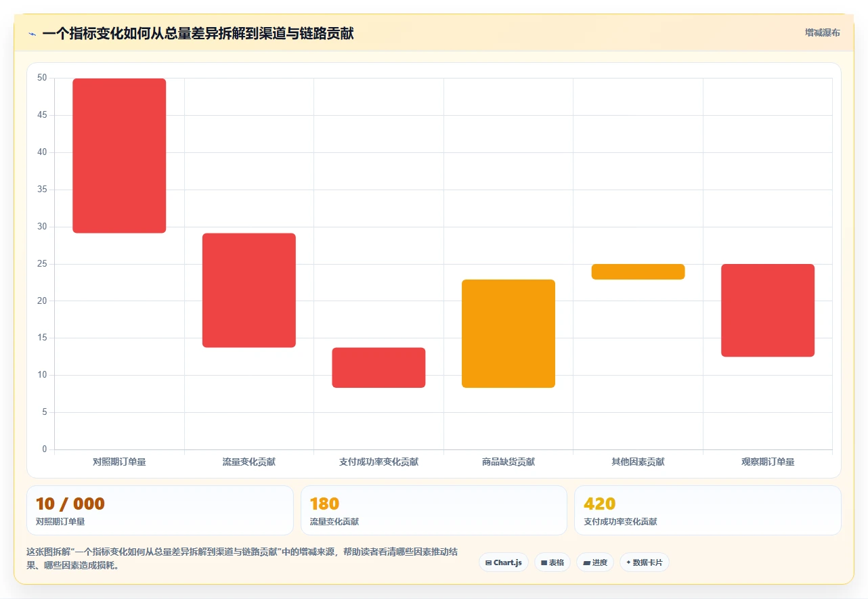
Task: Click the 420 支付成功率变化贡献 data card
Action: [x=708, y=510]
